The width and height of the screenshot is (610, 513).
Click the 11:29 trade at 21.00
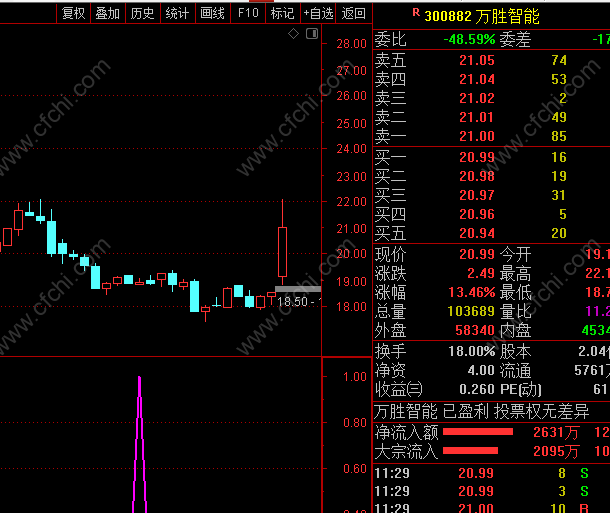click(x=491, y=508)
